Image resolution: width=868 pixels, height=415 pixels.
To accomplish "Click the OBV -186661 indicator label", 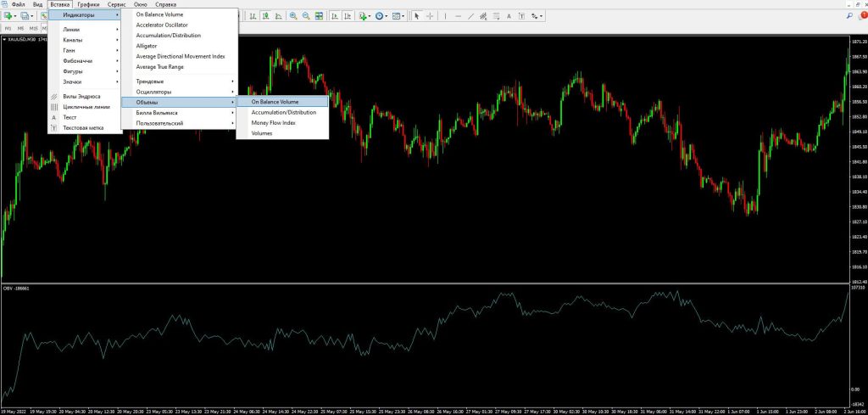I will coord(16,289).
